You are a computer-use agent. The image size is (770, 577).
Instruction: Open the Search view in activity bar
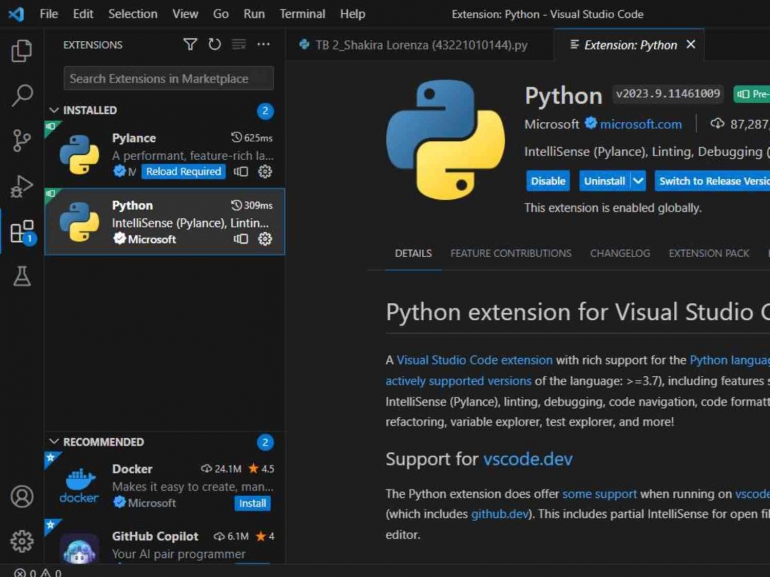click(x=22, y=95)
